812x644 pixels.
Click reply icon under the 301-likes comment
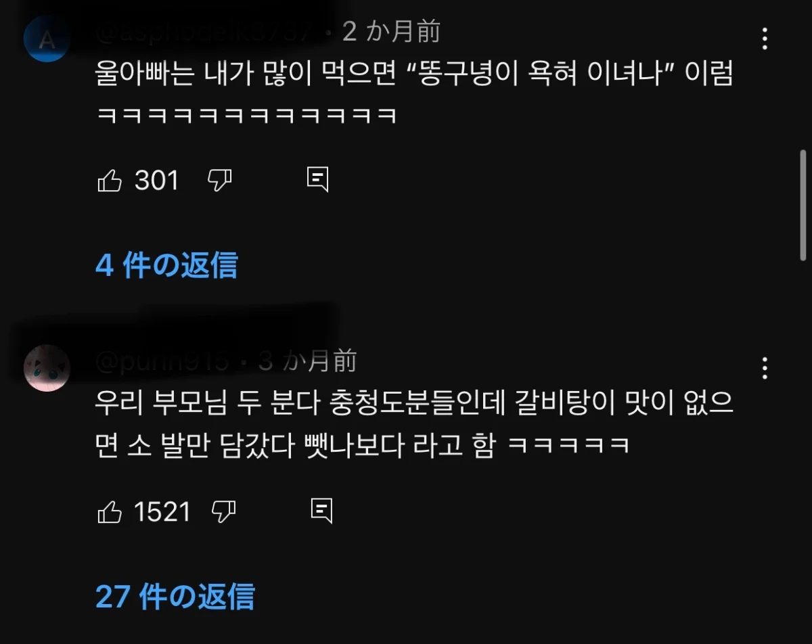click(x=317, y=179)
